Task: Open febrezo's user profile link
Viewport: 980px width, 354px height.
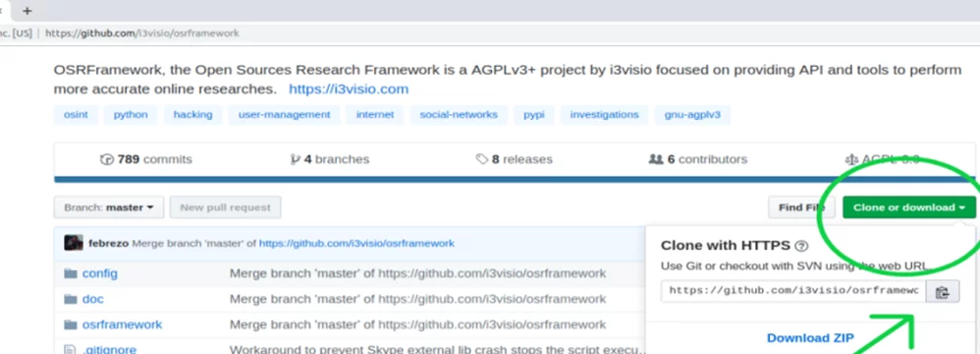Action: click(x=108, y=243)
